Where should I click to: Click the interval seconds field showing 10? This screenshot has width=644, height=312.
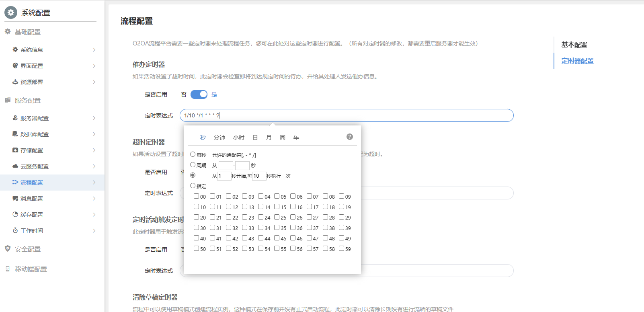coord(259,176)
